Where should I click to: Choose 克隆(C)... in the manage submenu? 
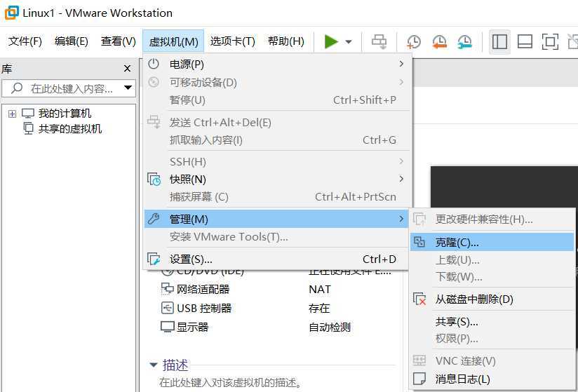click(492, 242)
